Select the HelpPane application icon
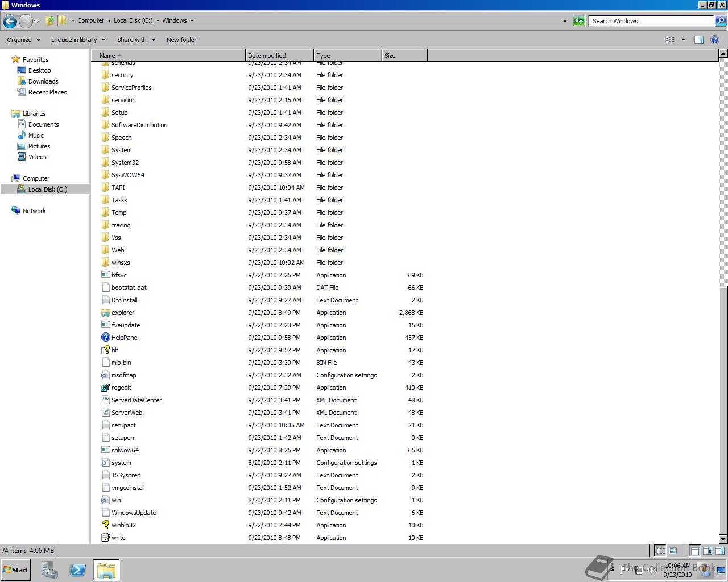The height and width of the screenshot is (582, 728). (x=105, y=338)
